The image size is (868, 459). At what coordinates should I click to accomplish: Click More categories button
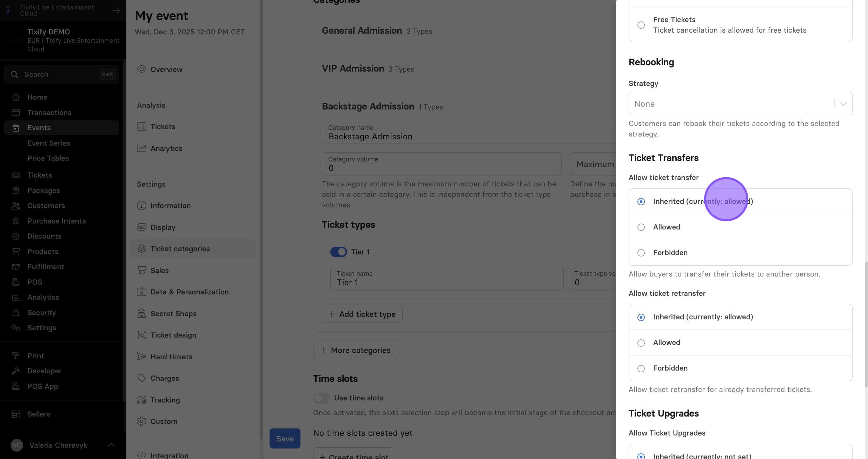(x=355, y=350)
